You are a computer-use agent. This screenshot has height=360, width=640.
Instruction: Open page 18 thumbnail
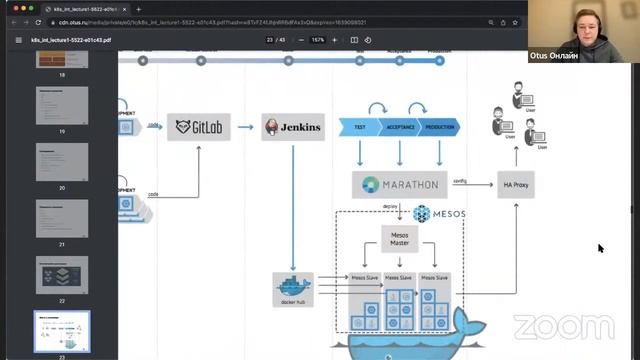pos(62,60)
